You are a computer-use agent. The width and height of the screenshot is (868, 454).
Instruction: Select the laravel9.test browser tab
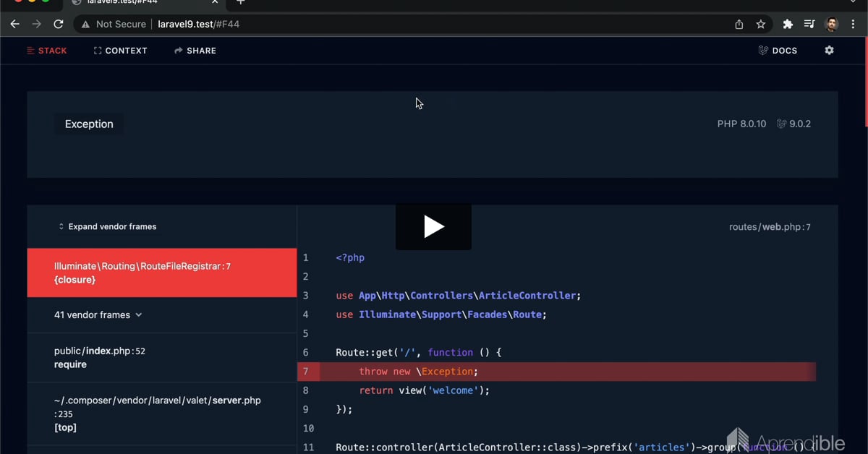point(145,3)
